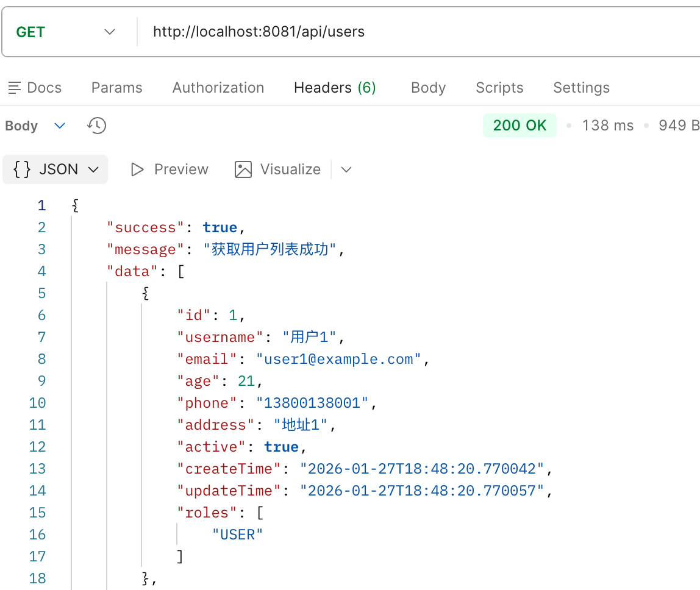Screen dimensions: 700x590
Task: Click line number 1 in gutter
Action: pyautogui.click(x=42, y=205)
